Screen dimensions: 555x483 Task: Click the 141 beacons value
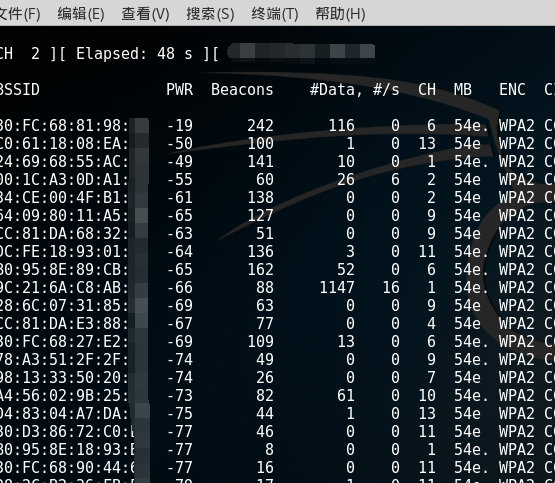click(260, 162)
